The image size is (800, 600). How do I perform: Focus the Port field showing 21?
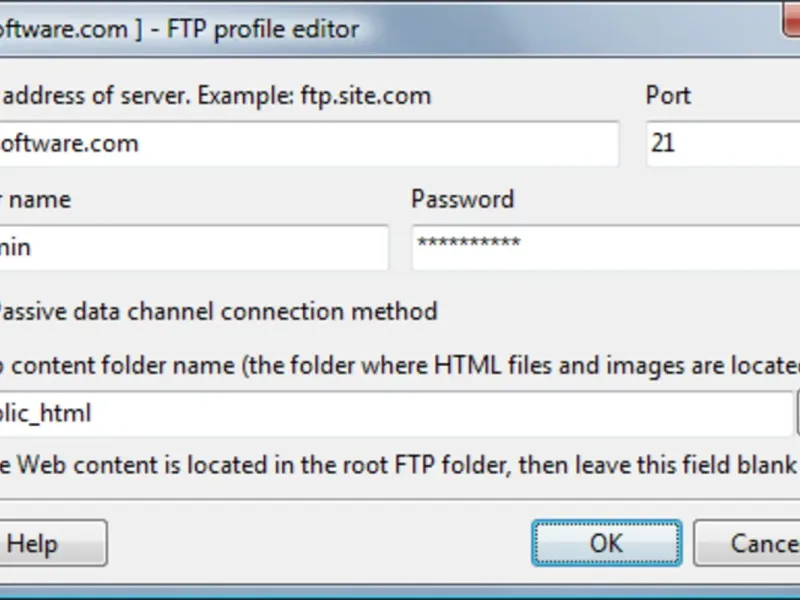pos(722,144)
